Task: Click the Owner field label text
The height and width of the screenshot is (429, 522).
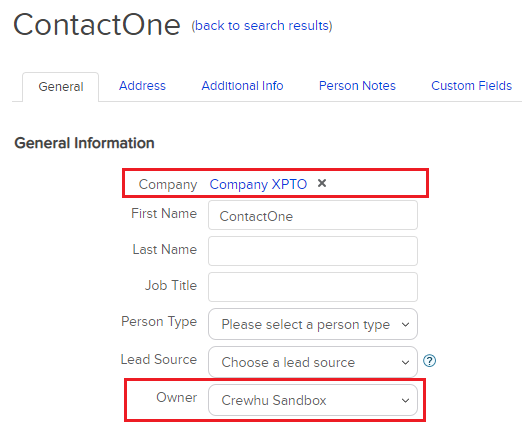Action: tap(177, 397)
